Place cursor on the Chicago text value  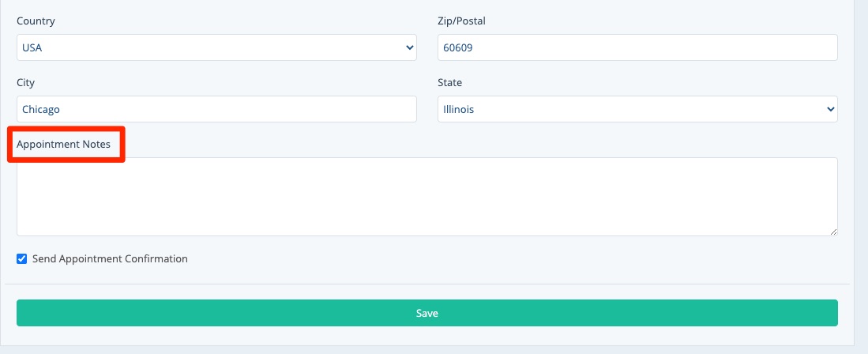(x=41, y=109)
